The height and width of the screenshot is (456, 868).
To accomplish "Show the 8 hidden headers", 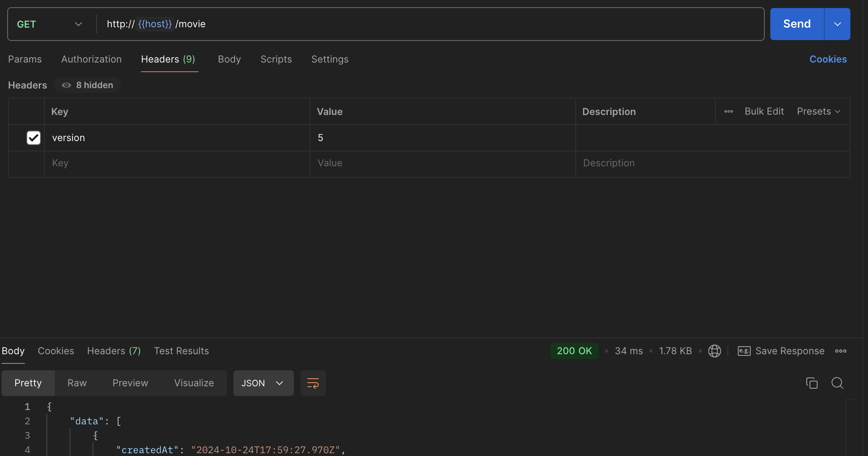I will tap(88, 85).
